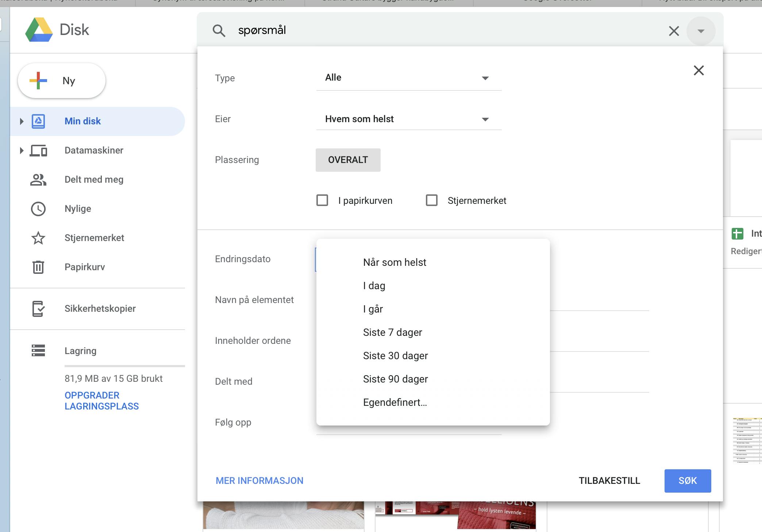Select Når som helst
Viewport: 762px width, 532px height.
coord(433,262)
